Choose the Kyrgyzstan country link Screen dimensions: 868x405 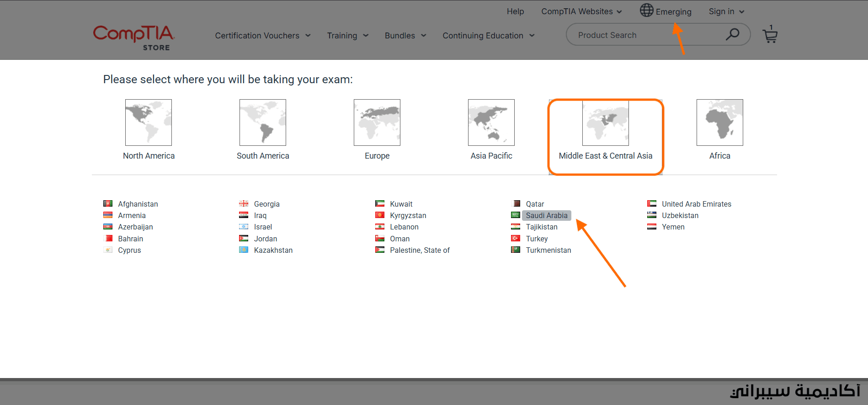408,215
